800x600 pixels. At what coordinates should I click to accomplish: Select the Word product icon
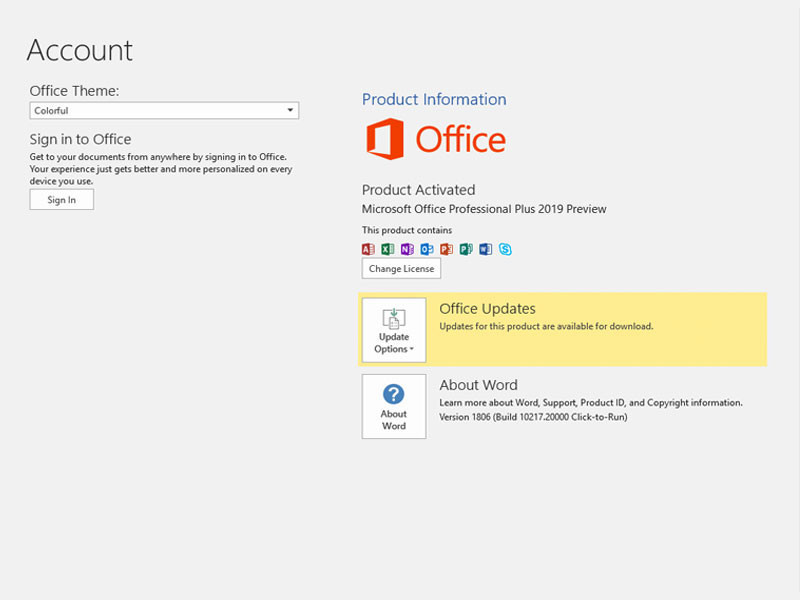coord(486,249)
